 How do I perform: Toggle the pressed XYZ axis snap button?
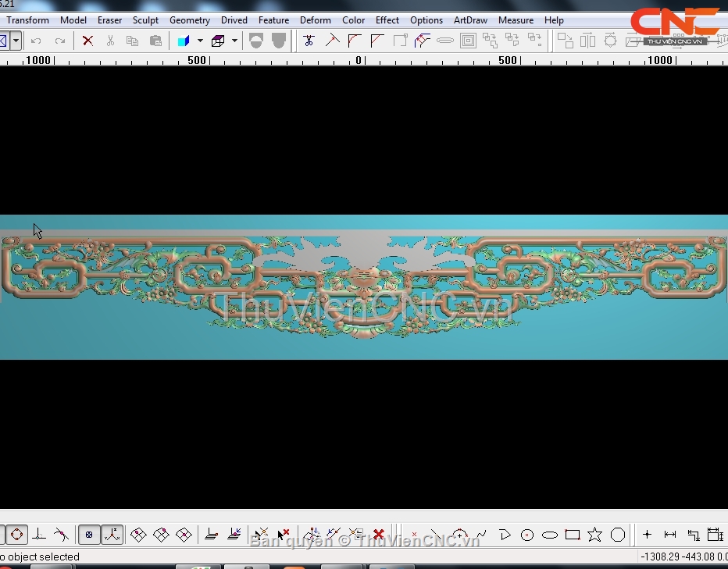point(112,535)
